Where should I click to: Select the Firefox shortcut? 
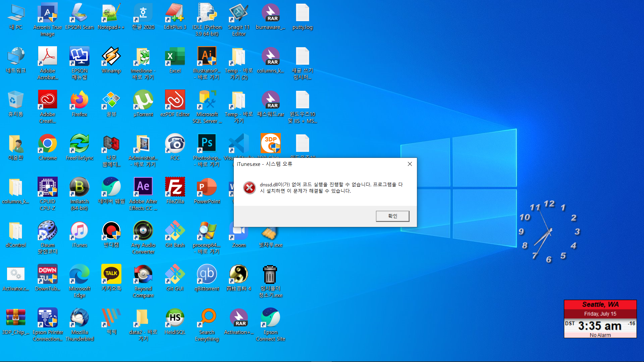[x=79, y=104]
